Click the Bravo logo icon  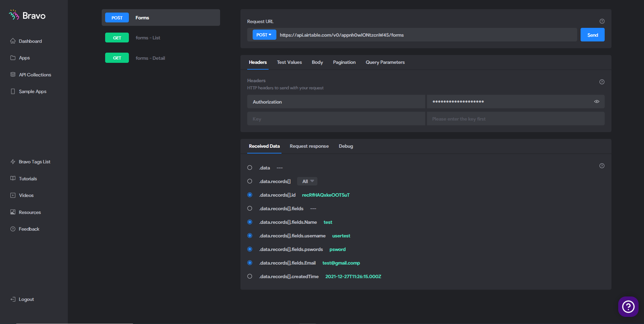click(14, 15)
